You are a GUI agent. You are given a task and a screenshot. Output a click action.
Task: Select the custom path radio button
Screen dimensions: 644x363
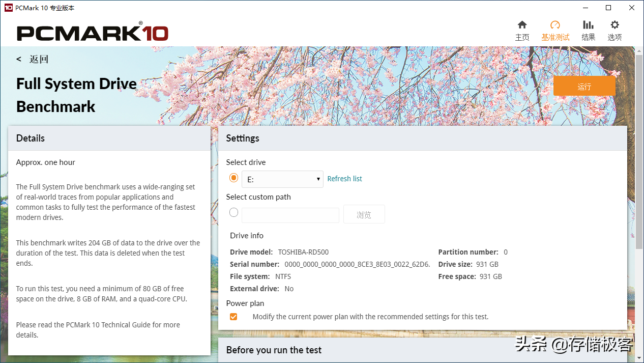click(233, 212)
